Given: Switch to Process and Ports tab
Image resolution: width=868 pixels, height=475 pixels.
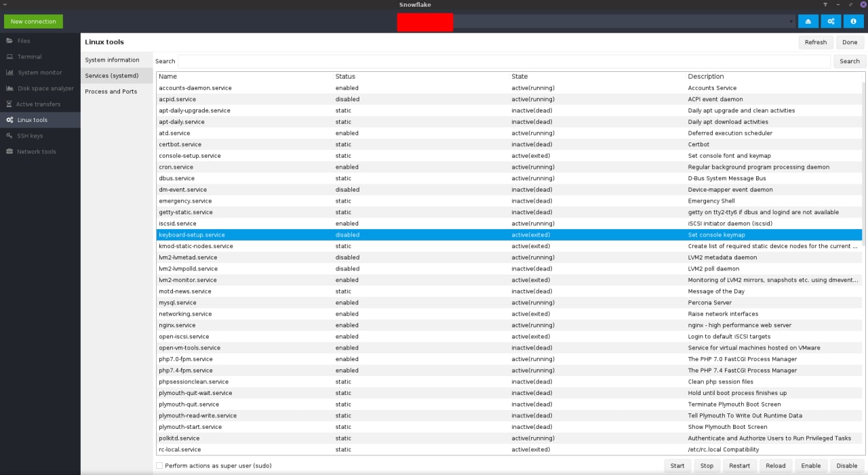Looking at the screenshot, I should coord(117,91).
